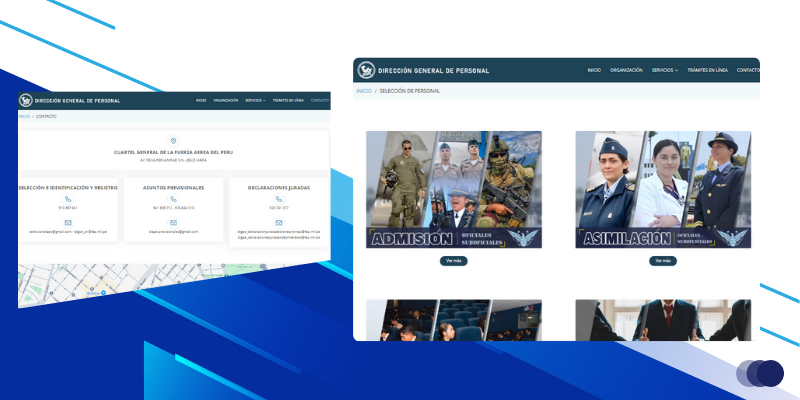This screenshot has width=800, height=400.
Task: Select Contacto in the Selección de Personal page navbar
Action: pyautogui.click(x=748, y=70)
